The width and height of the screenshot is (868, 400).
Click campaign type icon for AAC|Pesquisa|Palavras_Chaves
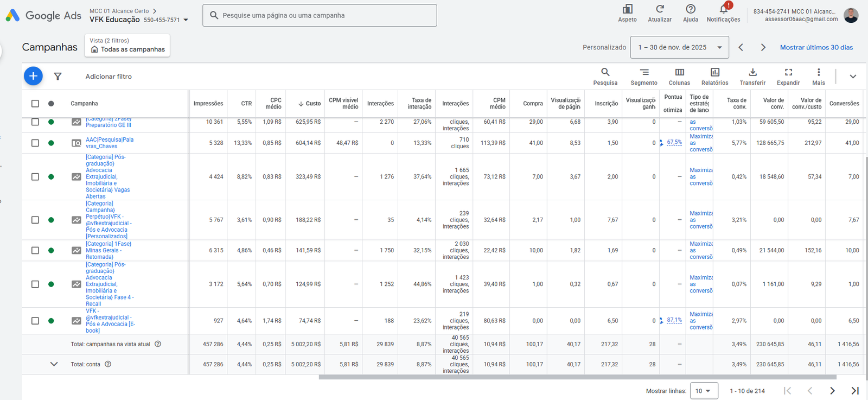coord(76,143)
